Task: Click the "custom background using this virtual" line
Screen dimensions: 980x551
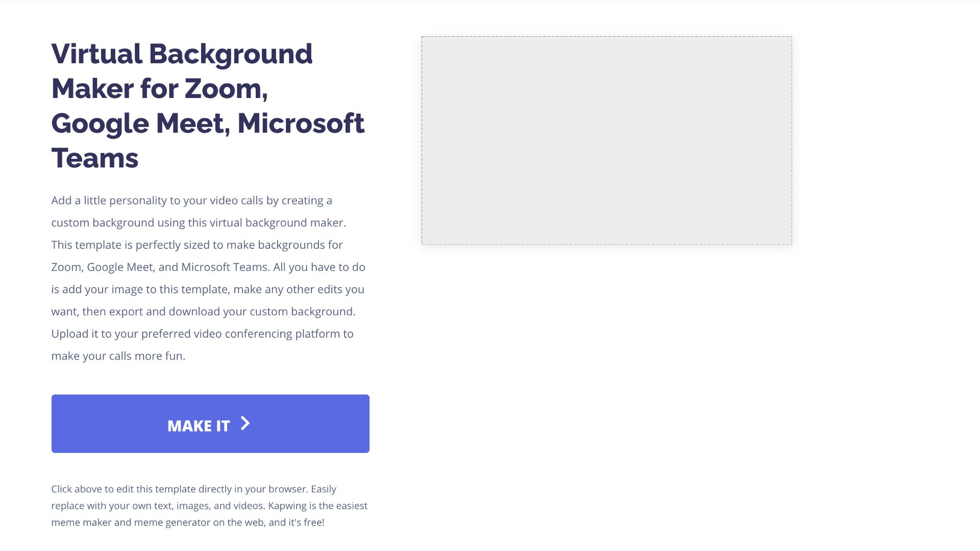Action: pyautogui.click(x=198, y=223)
